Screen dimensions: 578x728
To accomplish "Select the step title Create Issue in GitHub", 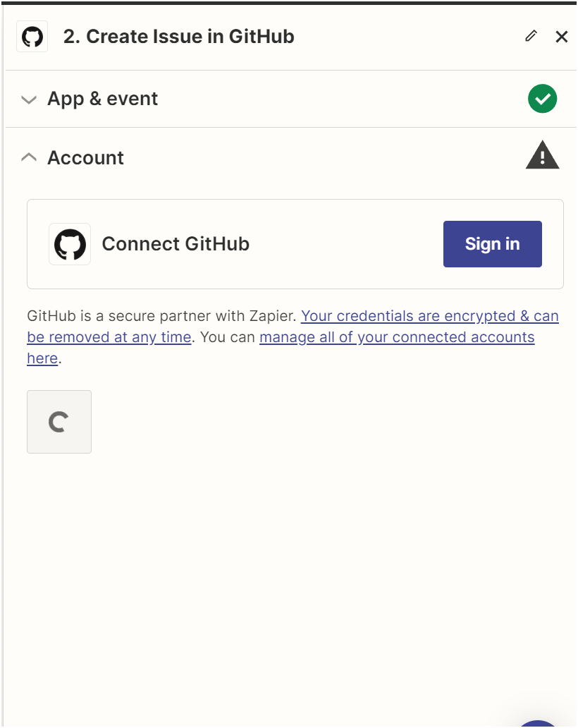I will [178, 36].
